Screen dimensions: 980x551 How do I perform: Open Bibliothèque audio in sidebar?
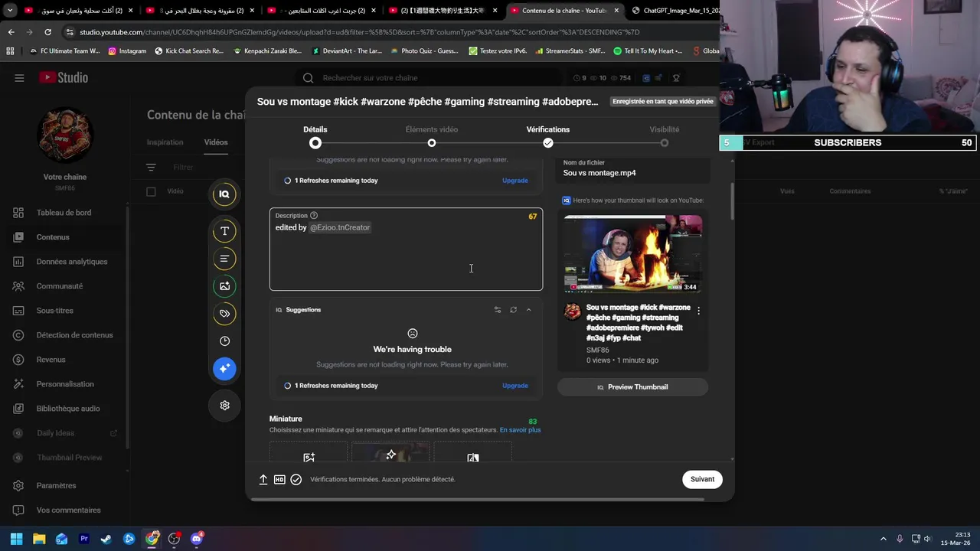click(64, 409)
